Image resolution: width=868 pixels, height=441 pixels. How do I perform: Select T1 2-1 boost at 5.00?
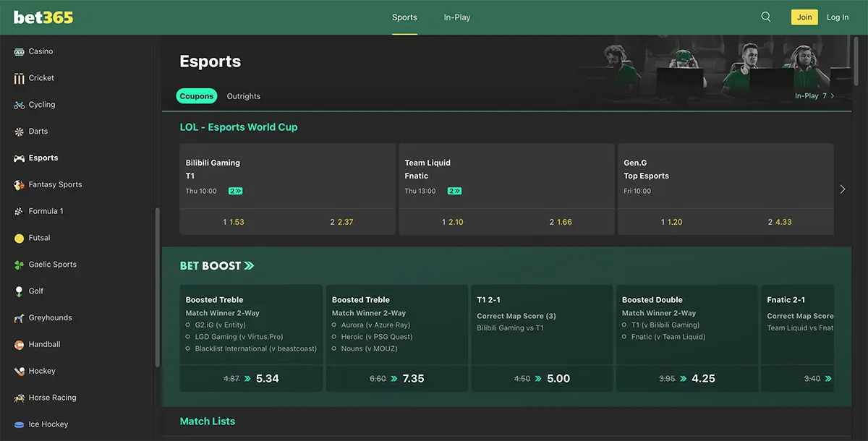542,378
